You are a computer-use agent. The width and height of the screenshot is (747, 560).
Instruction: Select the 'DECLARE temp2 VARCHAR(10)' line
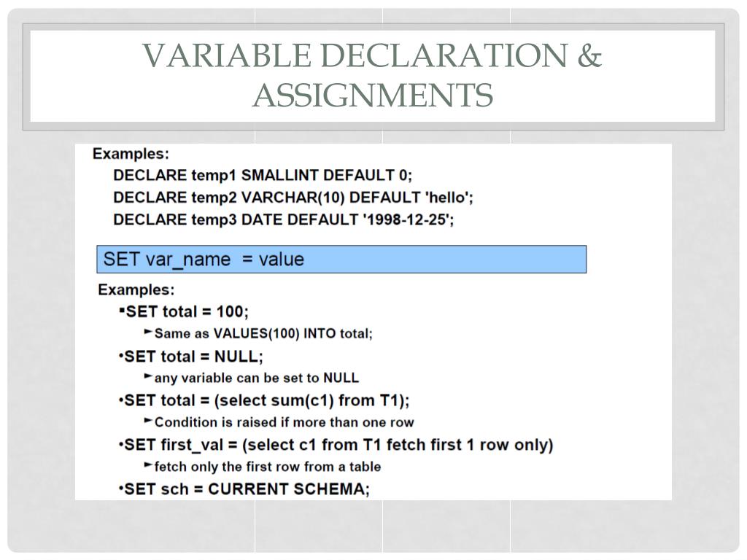point(293,197)
